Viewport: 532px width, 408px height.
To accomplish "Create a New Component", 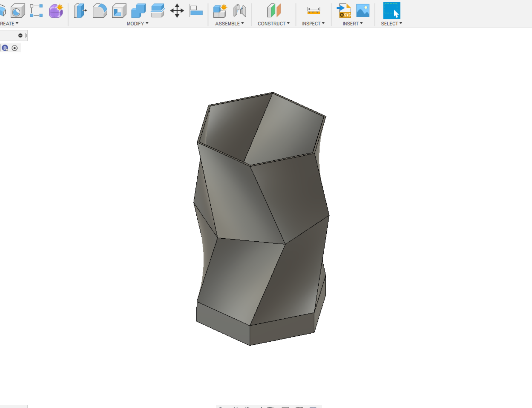I will (220, 11).
